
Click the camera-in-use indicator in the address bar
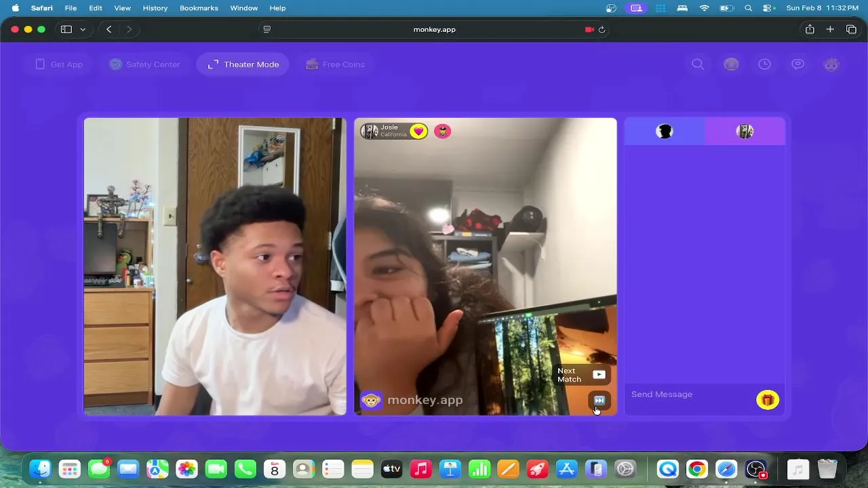tap(589, 29)
